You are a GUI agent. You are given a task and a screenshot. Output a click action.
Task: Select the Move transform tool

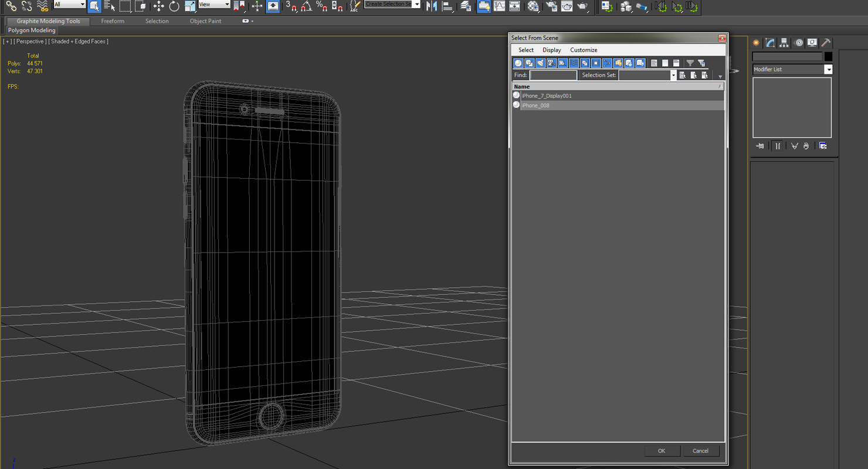click(x=158, y=6)
